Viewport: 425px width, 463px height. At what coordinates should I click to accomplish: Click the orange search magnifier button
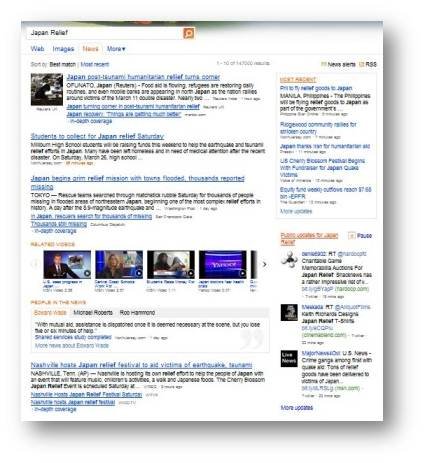tap(188, 33)
